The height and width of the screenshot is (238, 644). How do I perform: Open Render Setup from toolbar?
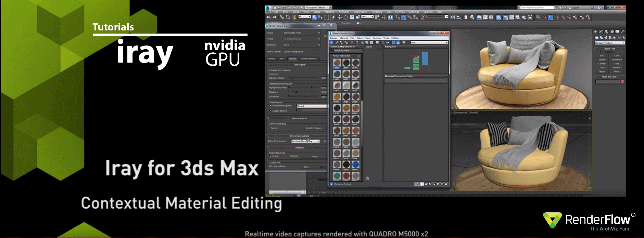[x=506, y=17]
